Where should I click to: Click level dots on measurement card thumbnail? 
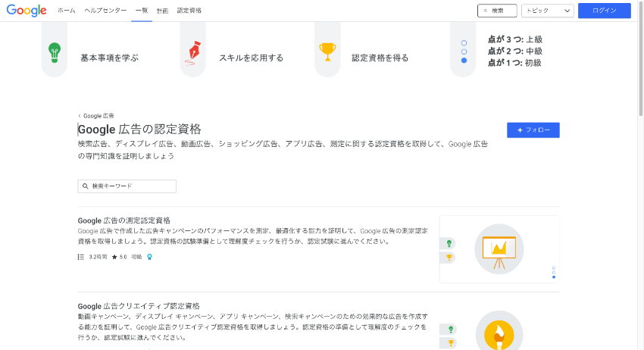pos(554,273)
